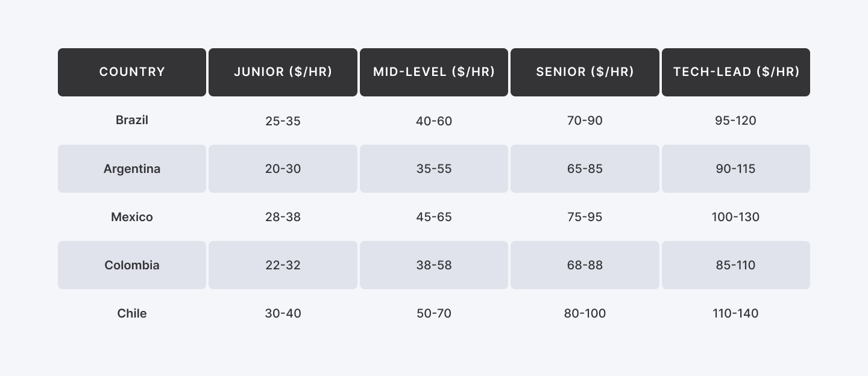Click the TECH-LEAD ($/HR) header
The width and height of the screenshot is (868, 376).
coord(736,72)
